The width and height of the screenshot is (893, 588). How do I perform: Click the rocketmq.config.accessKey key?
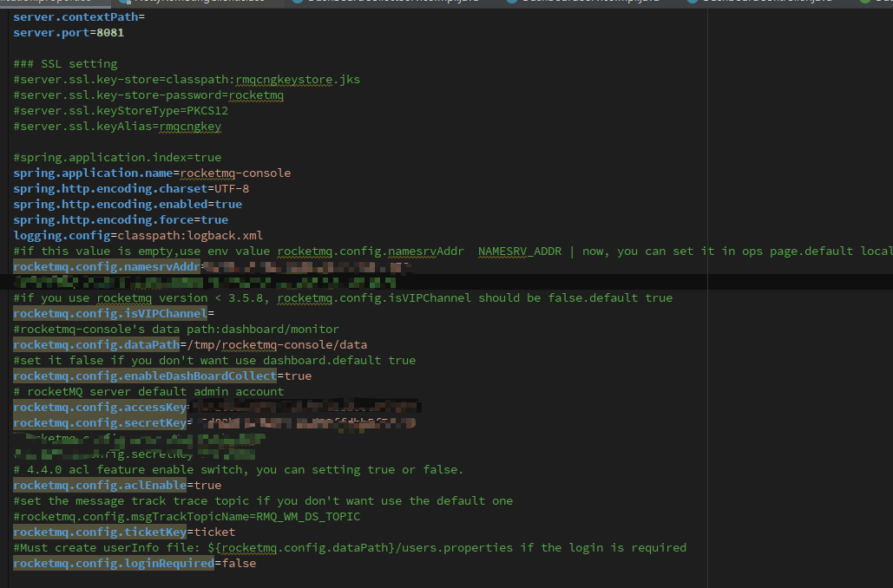point(100,407)
